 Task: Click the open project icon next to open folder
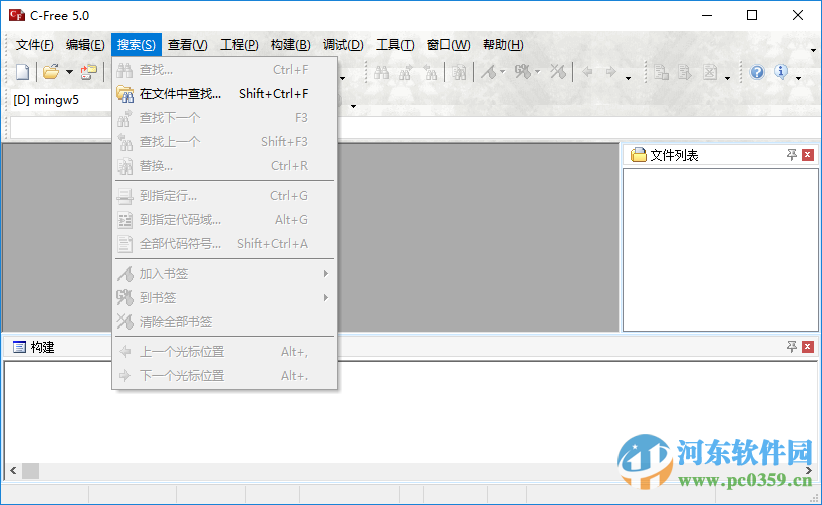click(89, 72)
